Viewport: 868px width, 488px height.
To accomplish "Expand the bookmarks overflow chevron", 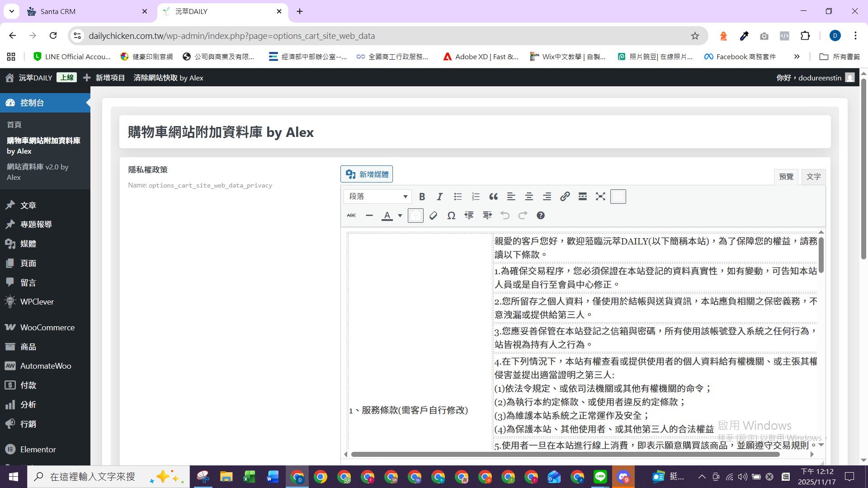I will click(x=797, y=56).
